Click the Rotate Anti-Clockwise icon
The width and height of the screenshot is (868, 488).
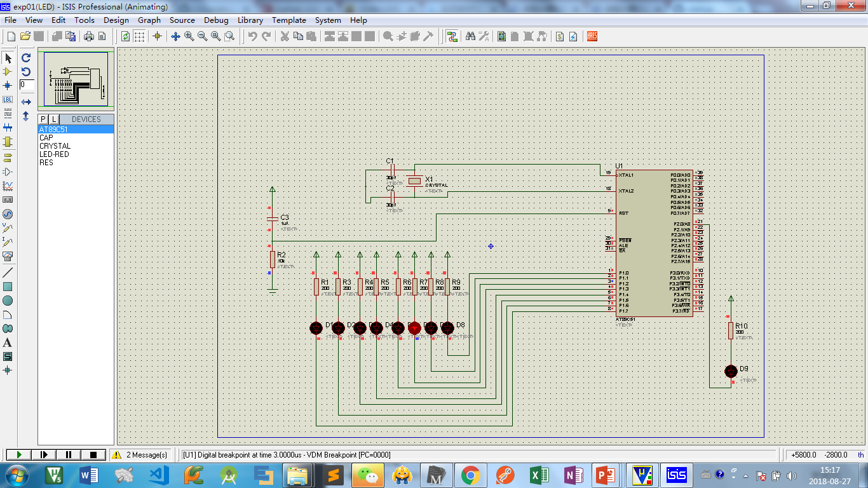pyautogui.click(x=26, y=71)
